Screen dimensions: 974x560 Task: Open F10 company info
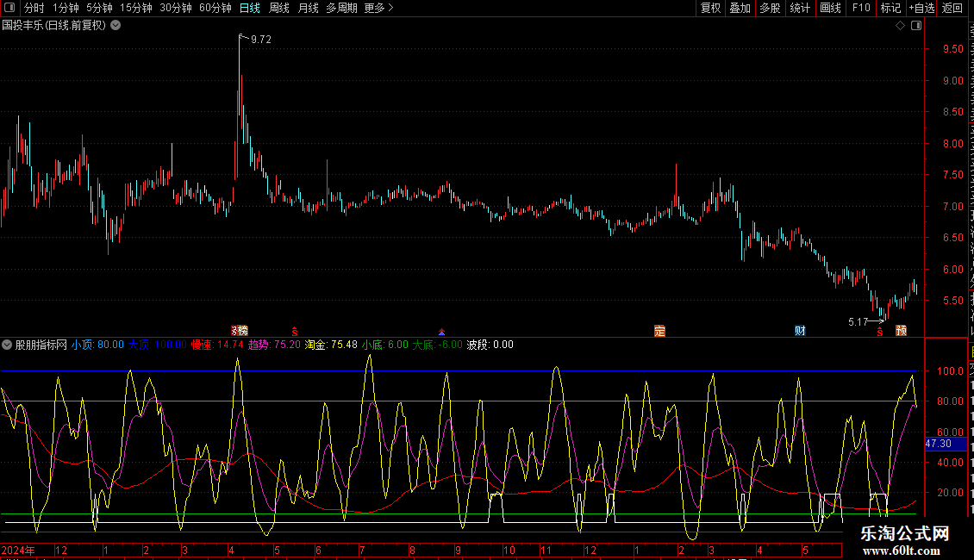click(861, 8)
